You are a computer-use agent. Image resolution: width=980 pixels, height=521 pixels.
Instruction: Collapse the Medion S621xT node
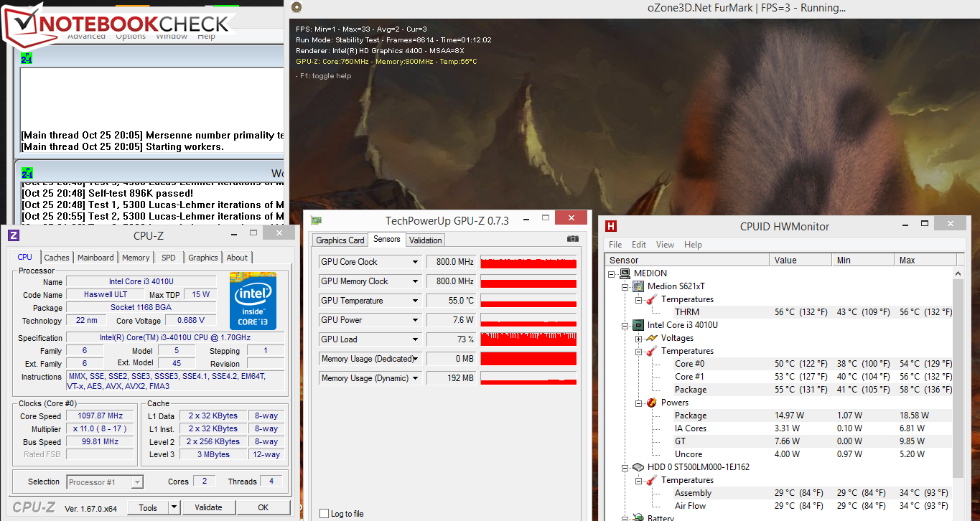pos(625,286)
